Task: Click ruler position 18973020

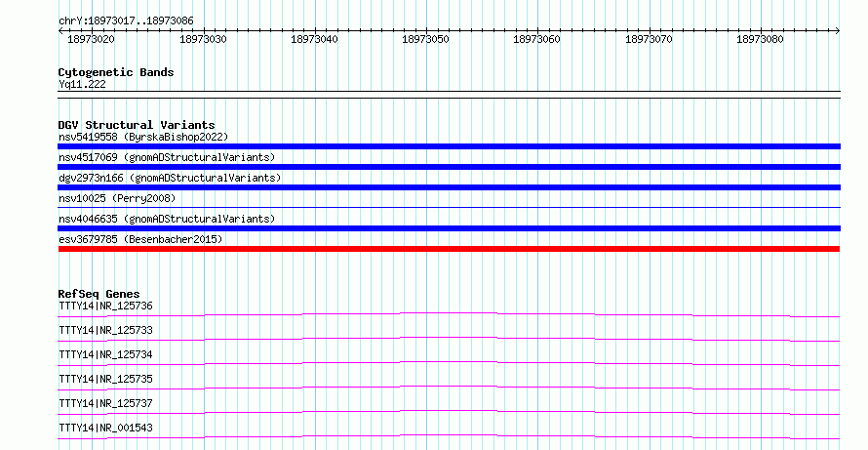Action: pyautogui.click(x=91, y=39)
